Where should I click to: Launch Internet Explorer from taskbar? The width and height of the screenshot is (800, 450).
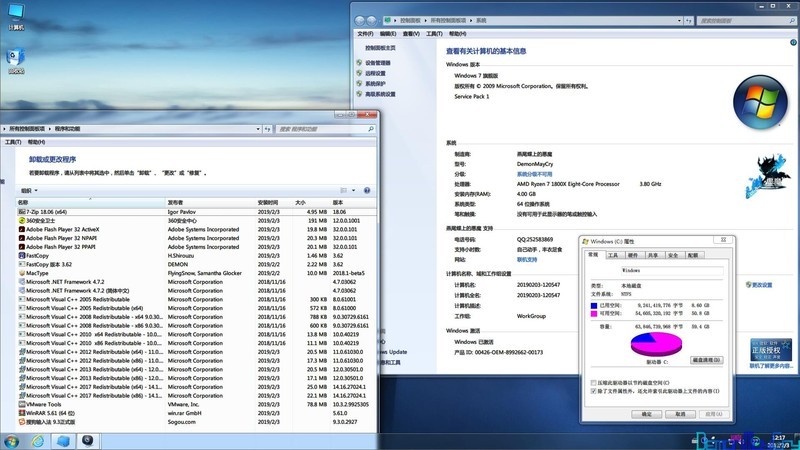[x=38, y=441]
